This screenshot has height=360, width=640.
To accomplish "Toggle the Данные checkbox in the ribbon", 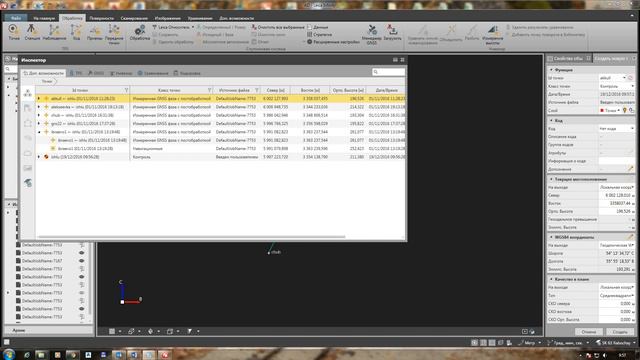I will pyautogui.click(x=309, y=27).
